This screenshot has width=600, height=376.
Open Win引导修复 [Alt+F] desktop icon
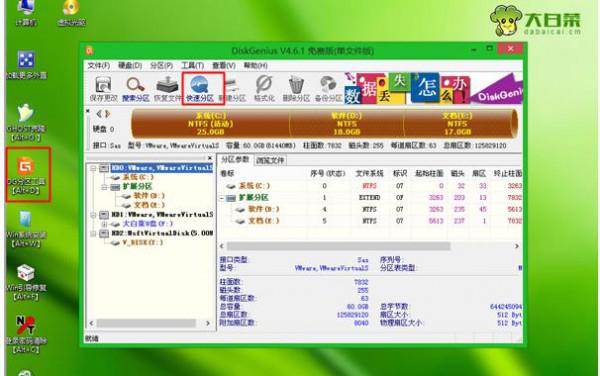tap(26, 282)
